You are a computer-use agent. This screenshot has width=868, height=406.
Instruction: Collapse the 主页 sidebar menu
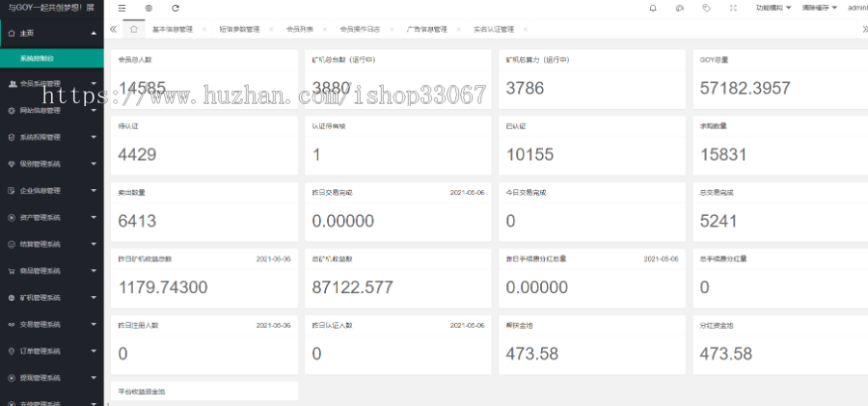(x=94, y=33)
